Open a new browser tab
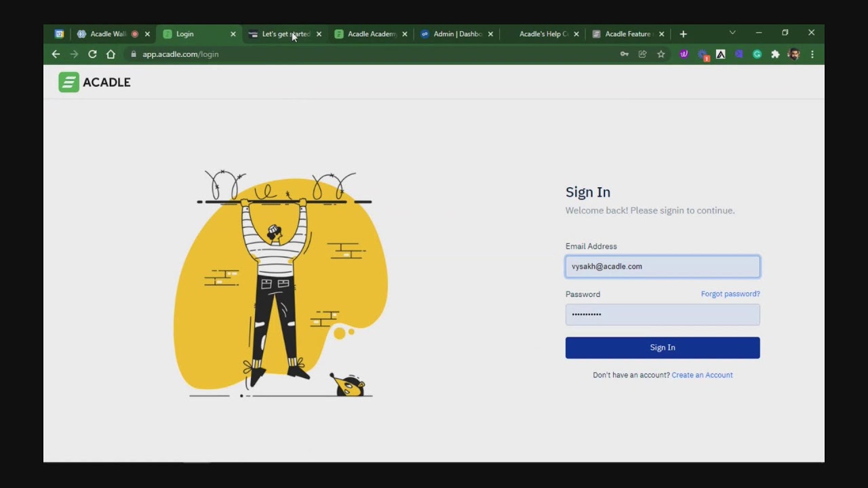The image size is (868, 488). click(x=683, y=34)
